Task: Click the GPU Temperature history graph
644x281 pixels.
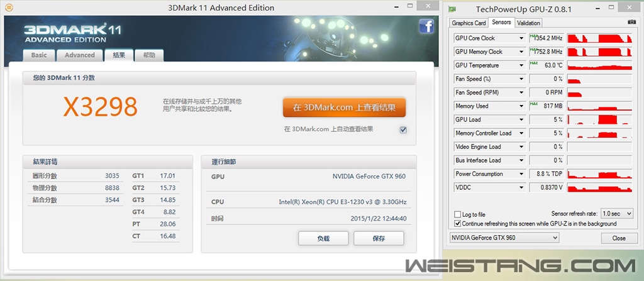Action: pyautogui.click(x=599, y=65)
